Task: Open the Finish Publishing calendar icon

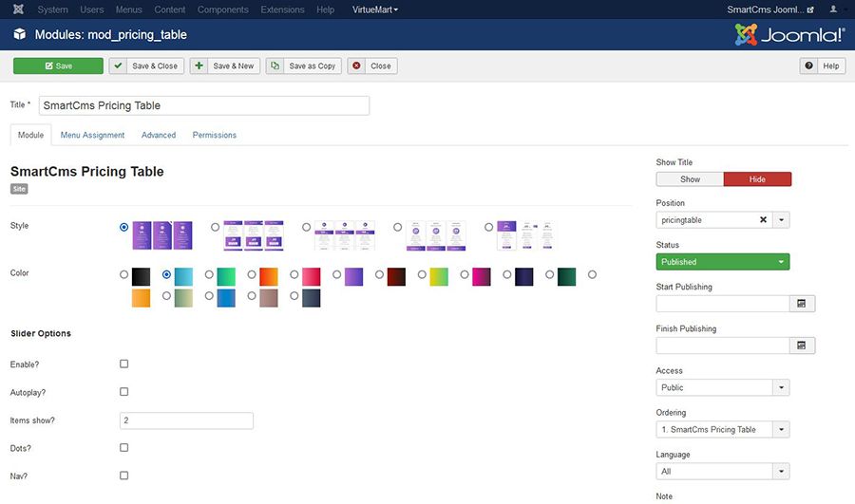Action: [x=802, y=345]
